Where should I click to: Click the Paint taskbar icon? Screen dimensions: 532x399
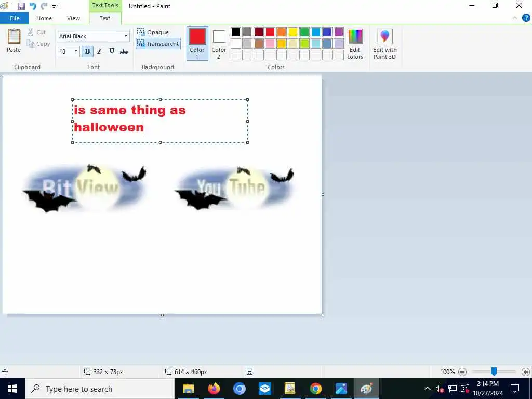(x=366, y=389)
